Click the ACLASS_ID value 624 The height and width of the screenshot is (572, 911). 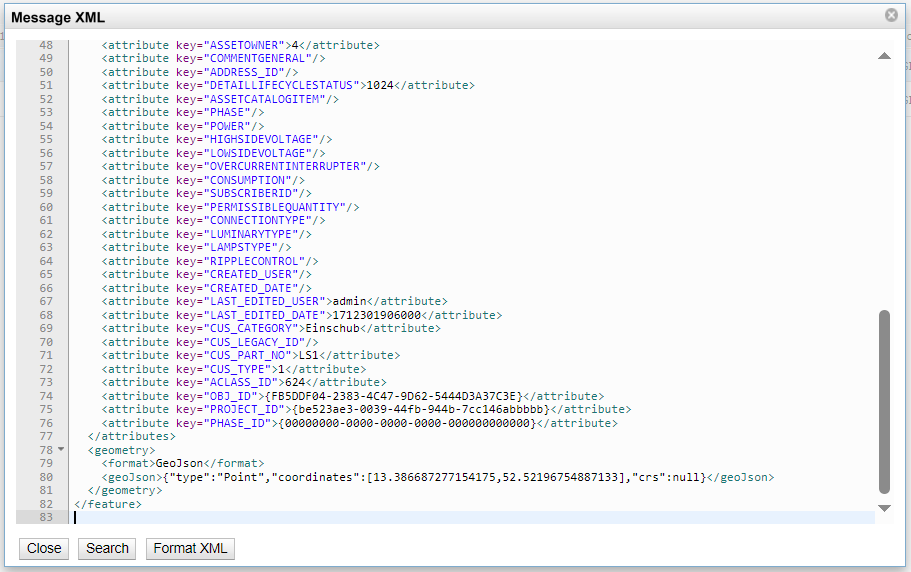(295, 382)
